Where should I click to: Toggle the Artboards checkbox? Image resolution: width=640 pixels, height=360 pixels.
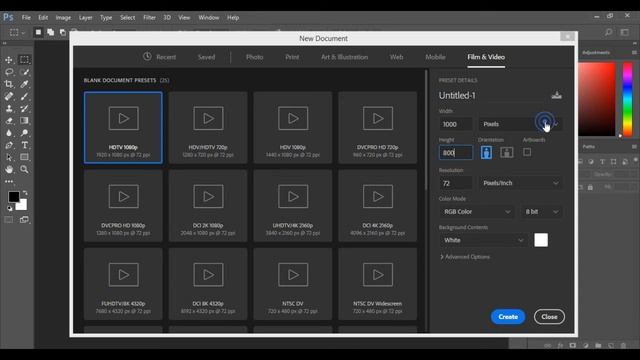[x=527, y=152]
